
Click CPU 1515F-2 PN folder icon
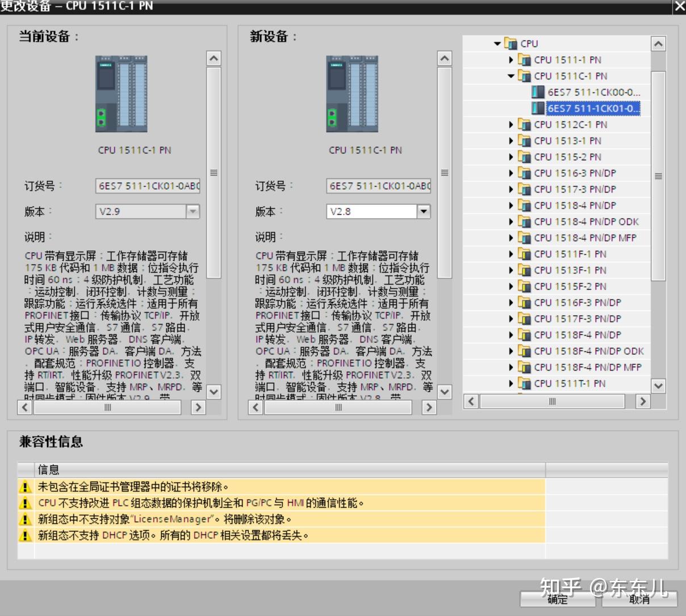tap(524, 286)
